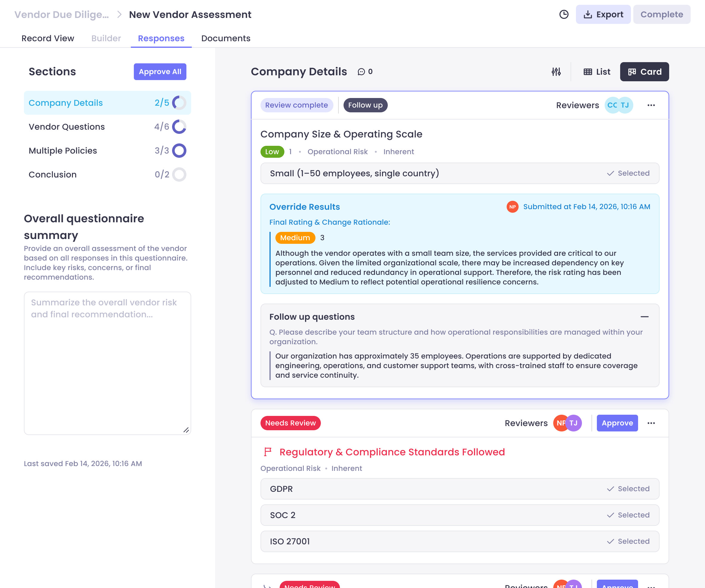Click Submitted at Feb 14, 2026 text
The width and height of the screenshot is (705, 588).
click(586, 207)
